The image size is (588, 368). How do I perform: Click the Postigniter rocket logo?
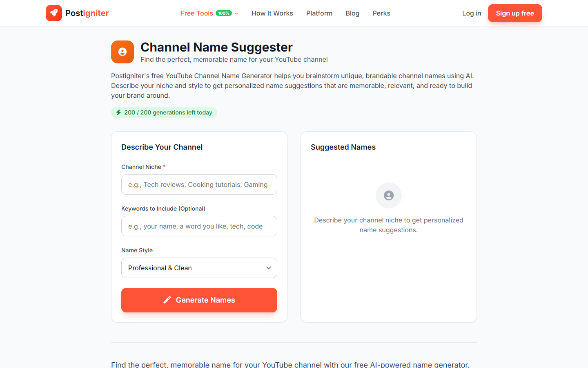(x=54, y=13)
